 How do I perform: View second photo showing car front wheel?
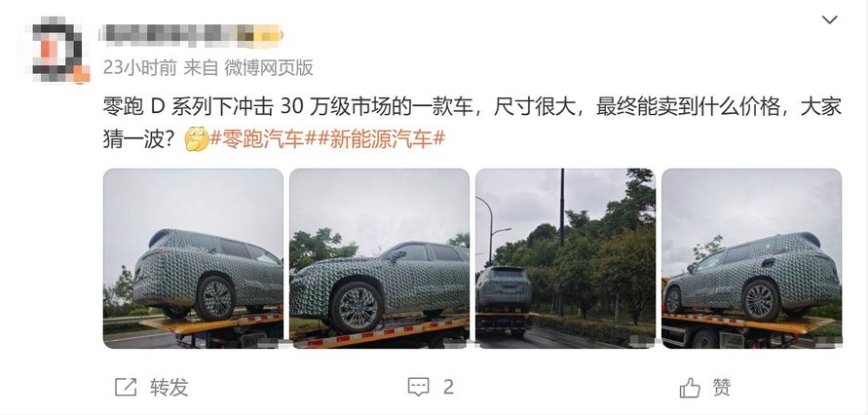[379, 258]
